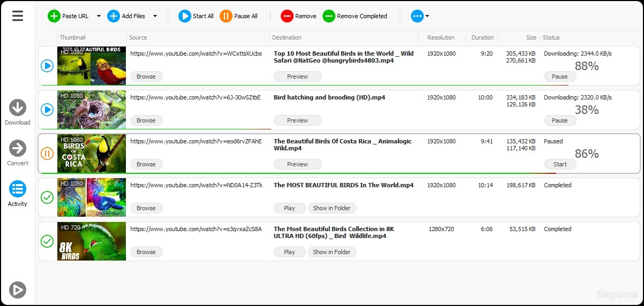Expand the Add Files dropdown arrow

click(155, 16)
